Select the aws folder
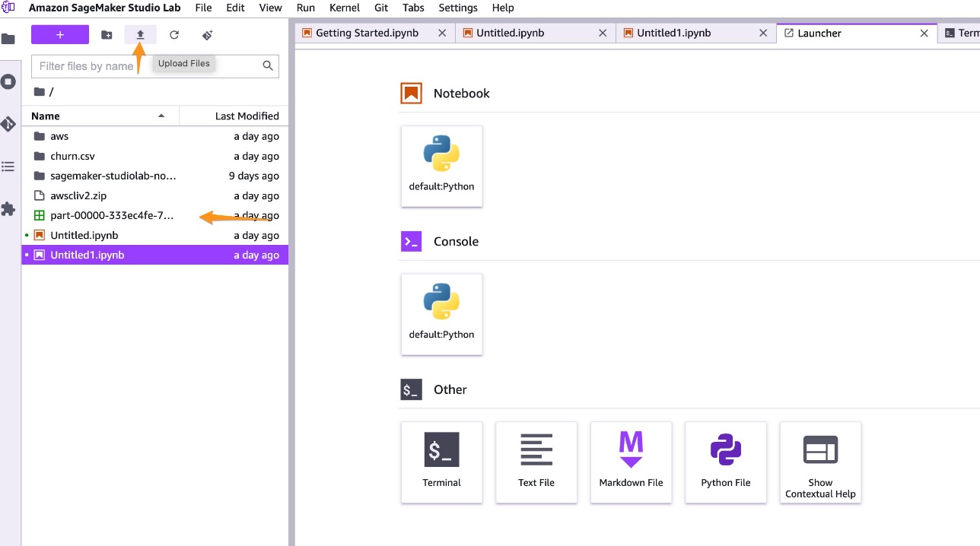This screenshot has height=546, width=980. pyautogui.click(x=155, y=136)
